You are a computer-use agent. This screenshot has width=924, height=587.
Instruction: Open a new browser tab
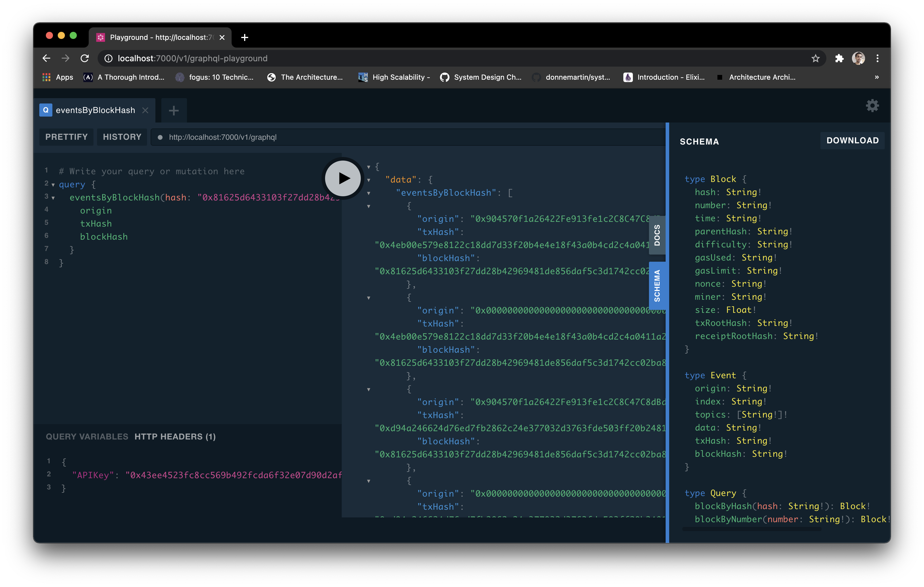245,37
